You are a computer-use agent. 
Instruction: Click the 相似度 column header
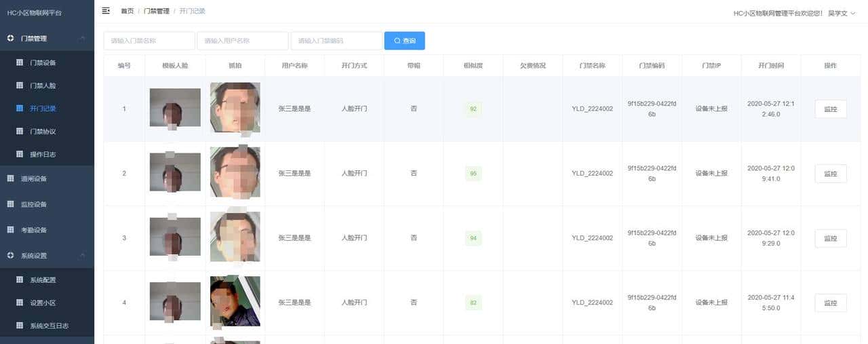(473, 66)
